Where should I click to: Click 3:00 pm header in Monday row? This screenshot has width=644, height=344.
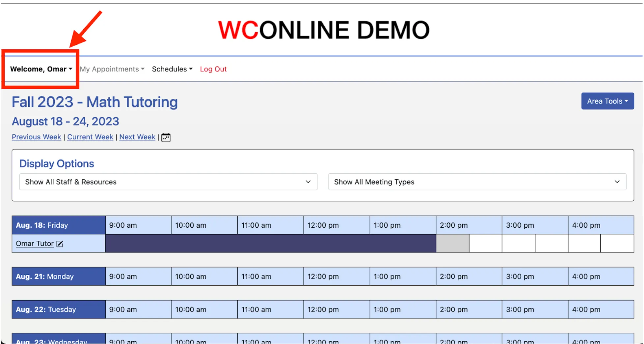click(x=535, y=276)
